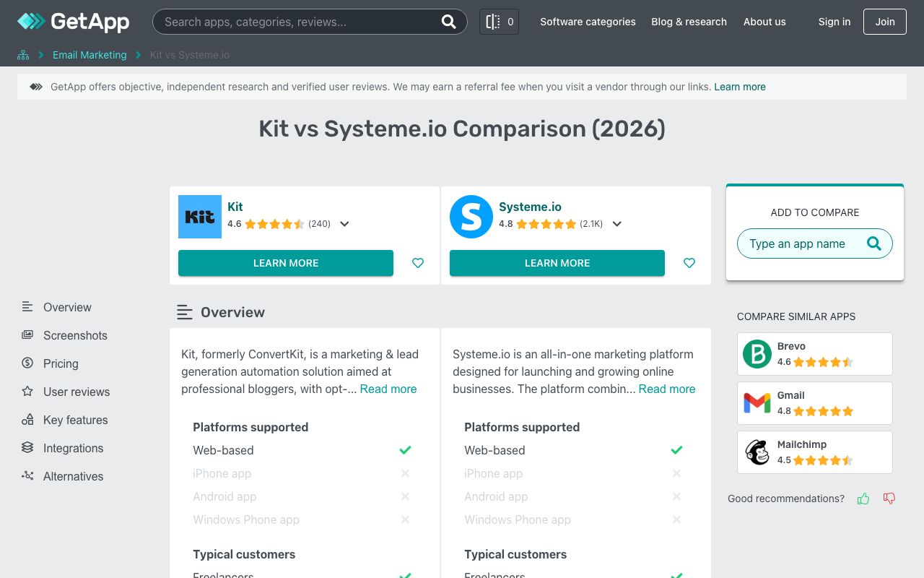Give thumbs down for recommendations
This screenshot has width=924, height=578.
889,499
